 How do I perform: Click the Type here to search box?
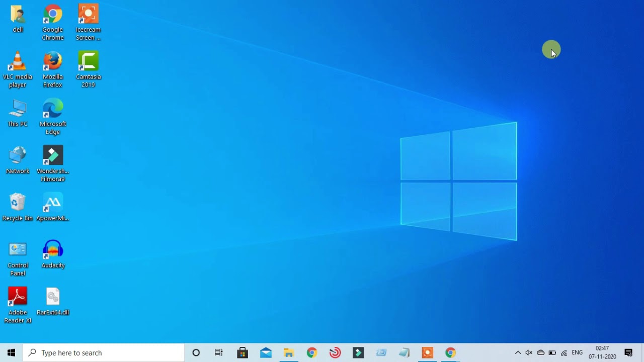coord(104,352)
